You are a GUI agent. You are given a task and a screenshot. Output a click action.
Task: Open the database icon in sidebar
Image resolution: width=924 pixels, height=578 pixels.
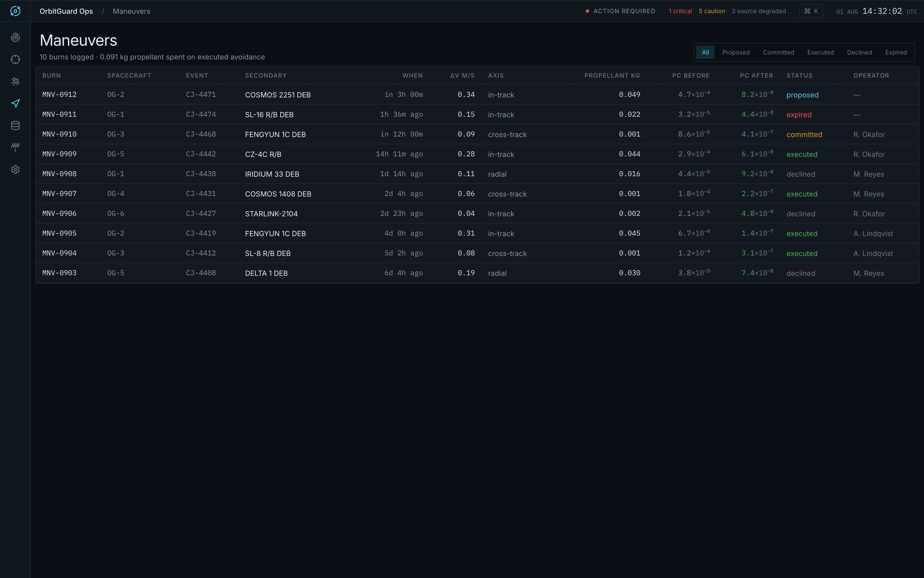(x=15, y=126)
